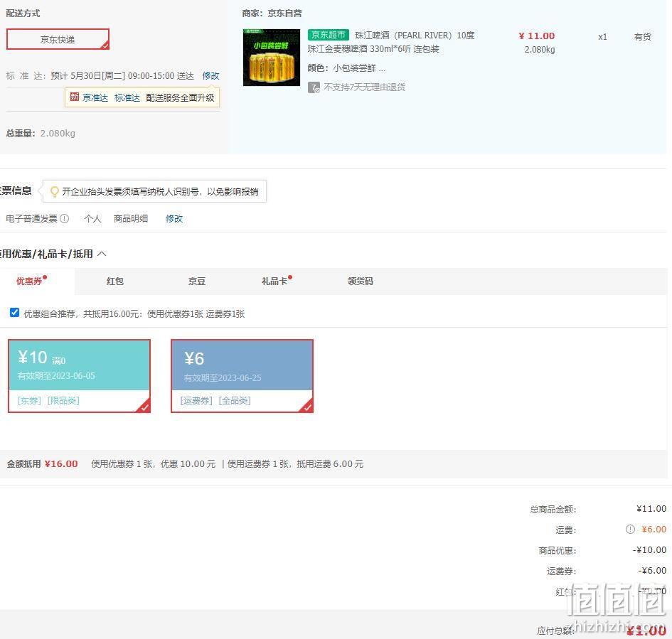Click 总重量 2.080kg text

[41, 133]
